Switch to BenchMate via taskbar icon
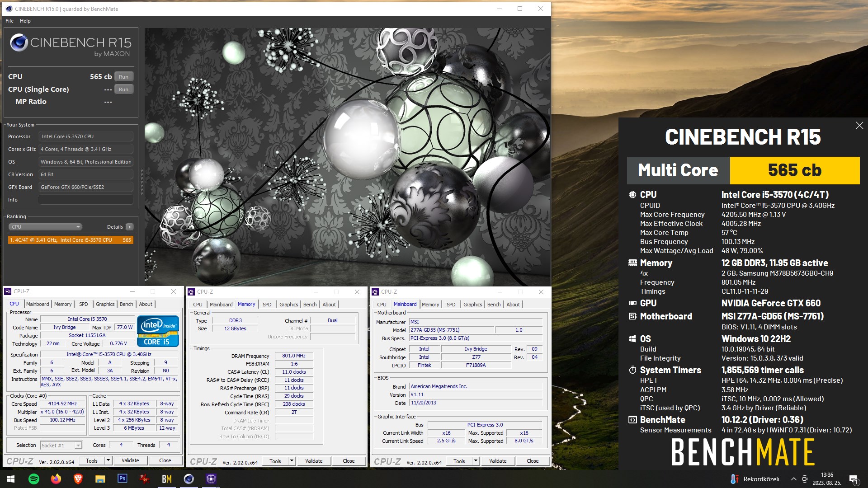Viewport: 868px width, 488px height. tap(167, 479)
